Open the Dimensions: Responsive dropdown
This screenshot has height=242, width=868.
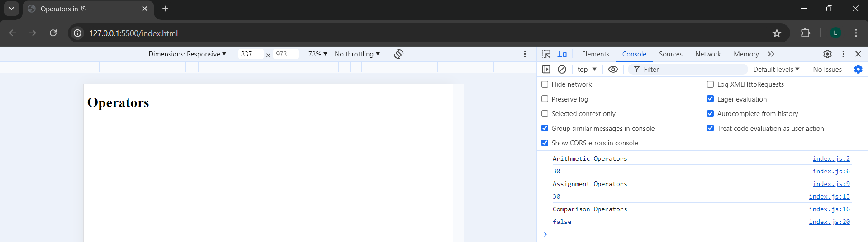[x=187, y=54]
